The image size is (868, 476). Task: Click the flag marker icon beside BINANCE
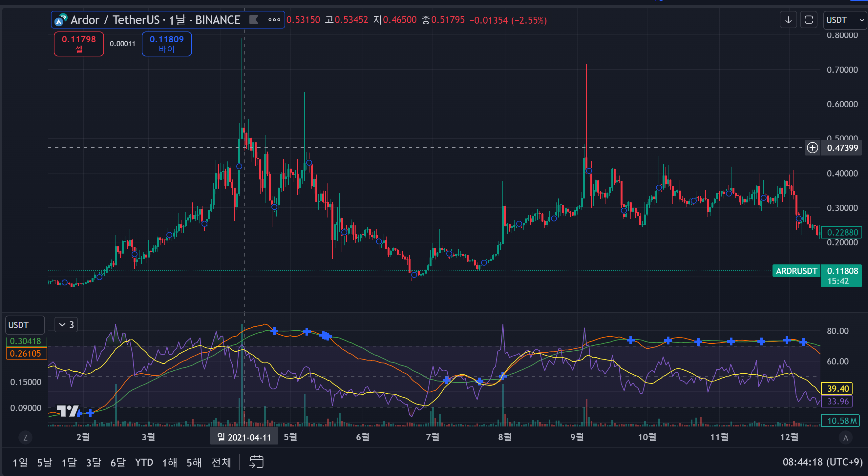point(254,20)
